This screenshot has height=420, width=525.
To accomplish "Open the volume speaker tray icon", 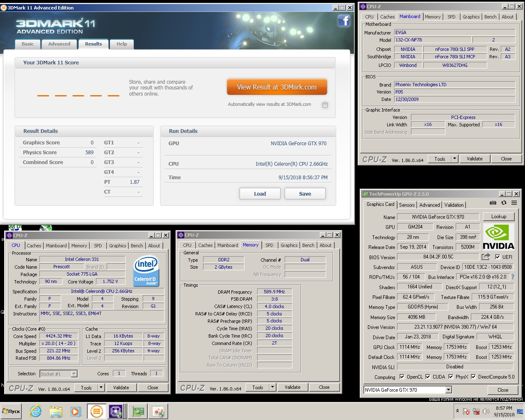I will coord(486,411).
